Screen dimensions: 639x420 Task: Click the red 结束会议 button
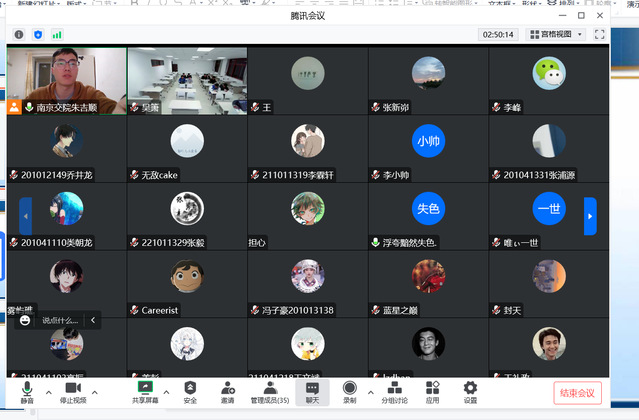pos(577,393)
